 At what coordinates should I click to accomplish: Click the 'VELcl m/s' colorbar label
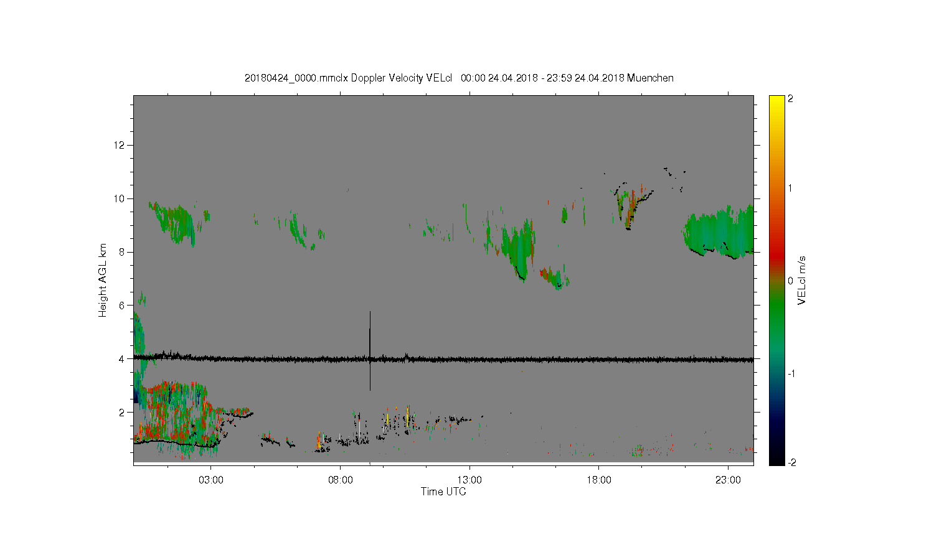(x=802, y=280)
